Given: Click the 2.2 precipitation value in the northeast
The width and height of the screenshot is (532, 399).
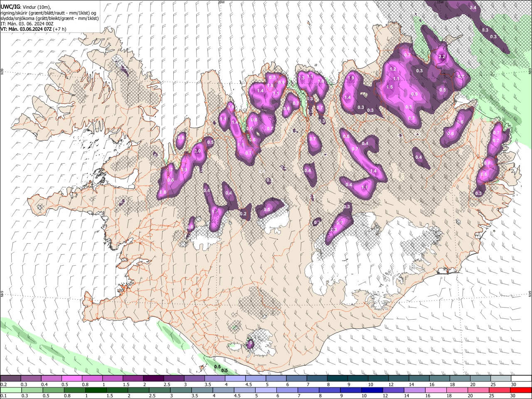Looking at the screenshot, I should pyautogui.click(x=442, y=57).
